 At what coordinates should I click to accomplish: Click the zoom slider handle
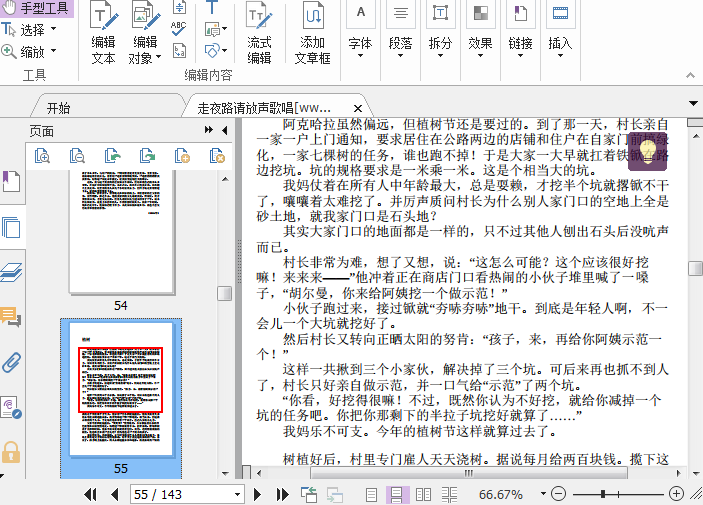point(603,494)
